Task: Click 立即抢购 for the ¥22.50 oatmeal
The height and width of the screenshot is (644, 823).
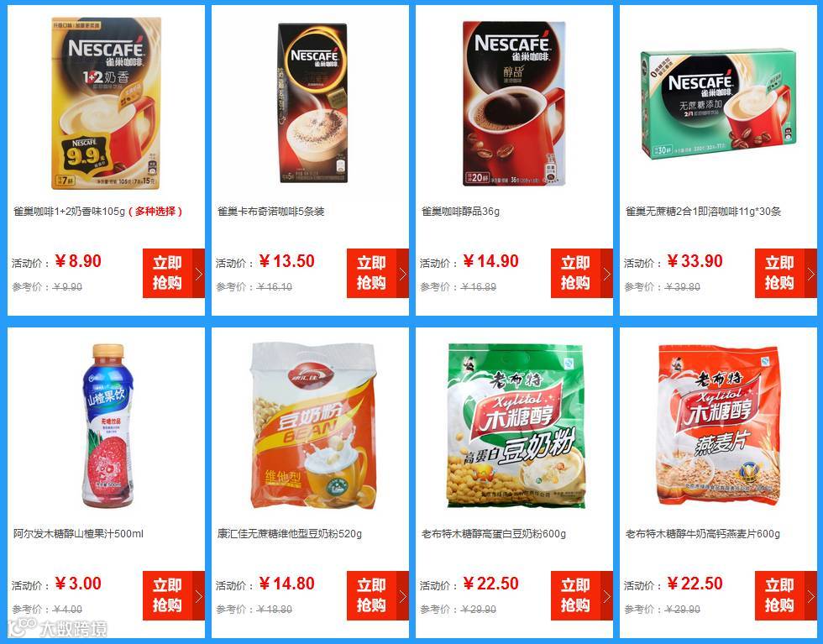Action: [786, 595]
